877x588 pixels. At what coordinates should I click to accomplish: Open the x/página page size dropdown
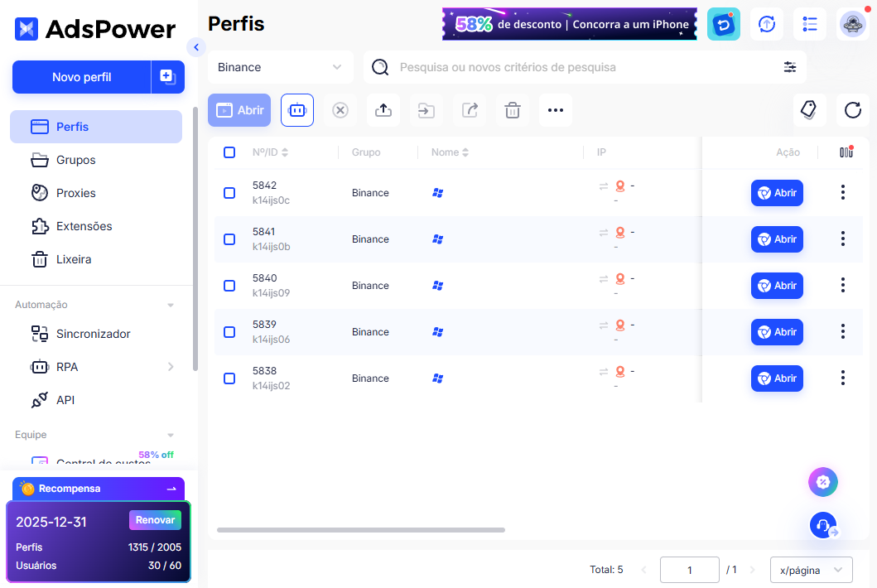coord(812,570)
